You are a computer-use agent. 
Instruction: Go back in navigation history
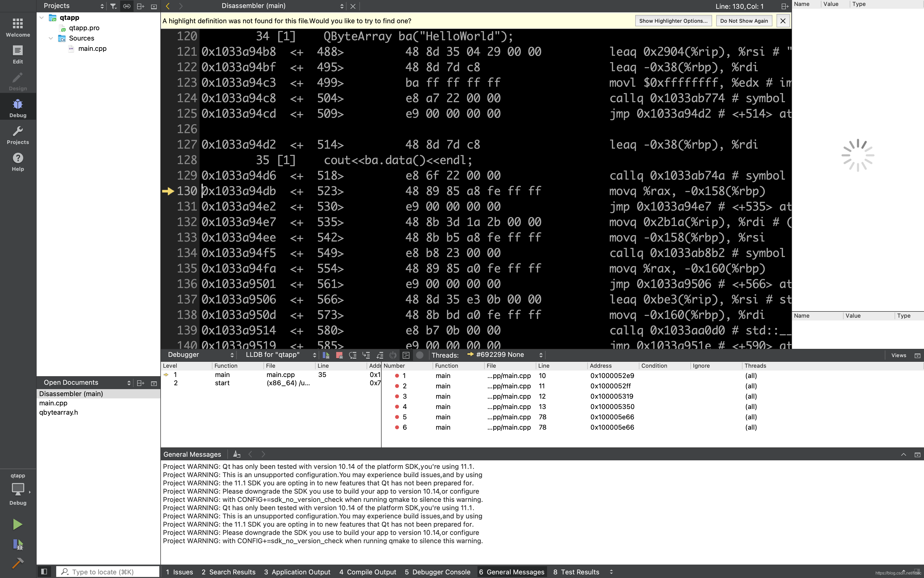tap(168, 6)
